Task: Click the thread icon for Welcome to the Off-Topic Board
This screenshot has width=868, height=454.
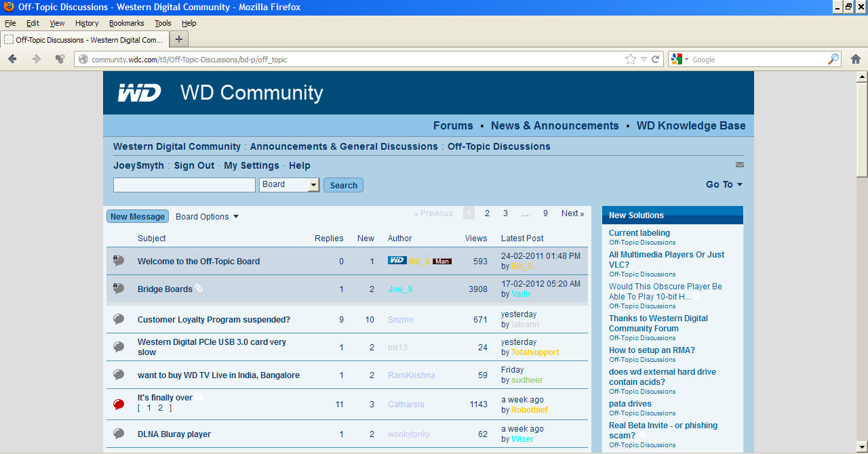Action: 118,261
